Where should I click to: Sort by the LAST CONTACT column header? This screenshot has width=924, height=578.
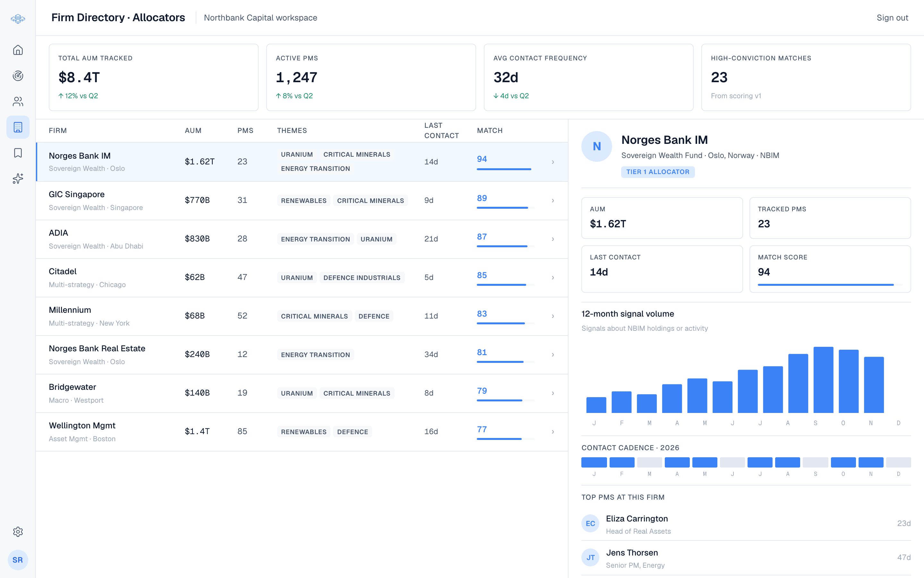pos(442,131)
